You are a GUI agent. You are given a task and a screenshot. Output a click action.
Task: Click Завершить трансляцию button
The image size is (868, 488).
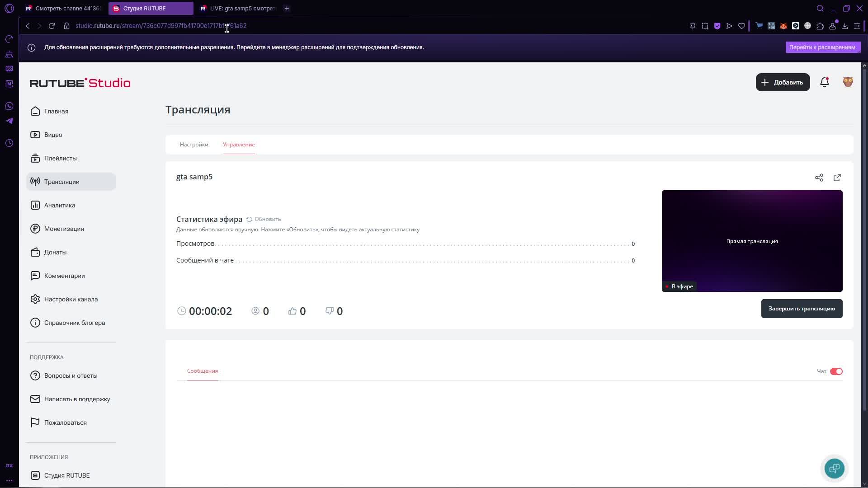click(x=802, y=309)
